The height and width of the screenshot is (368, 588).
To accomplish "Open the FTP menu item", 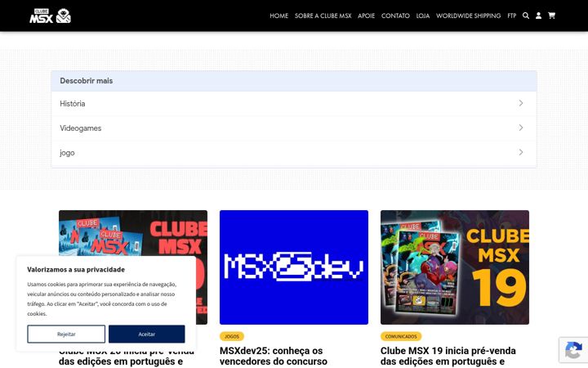I will coord(511,16).
